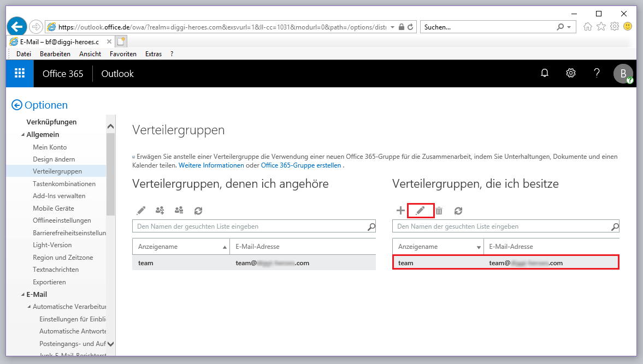Collapse the Allgemein tree section

[23, 135]
